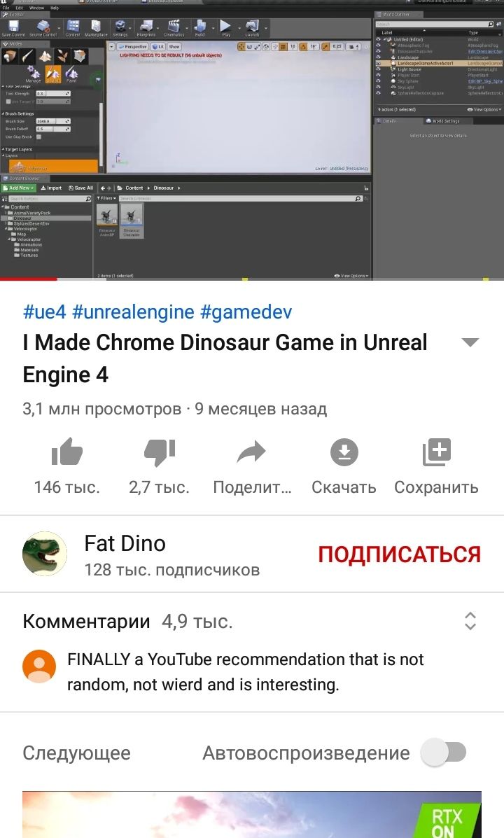
Task: Toggle the Автовоспроизведение autoplay switch
Action: tap(444, 753)
